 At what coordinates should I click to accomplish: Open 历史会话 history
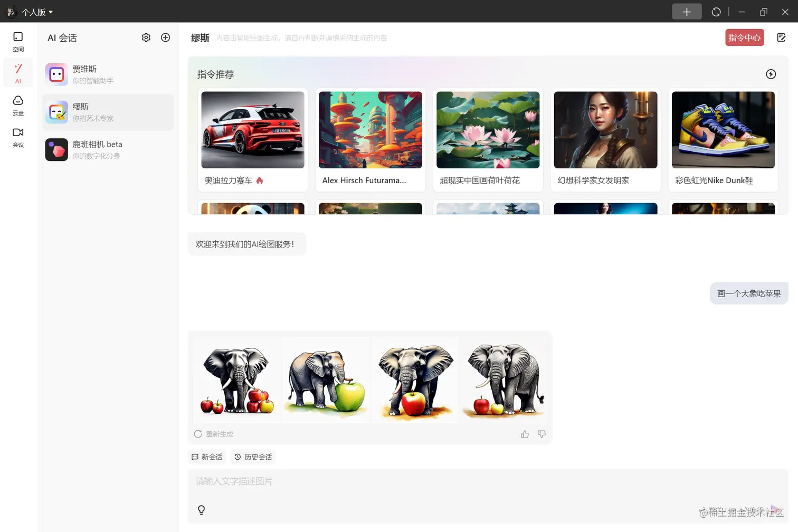coord(253,457)
